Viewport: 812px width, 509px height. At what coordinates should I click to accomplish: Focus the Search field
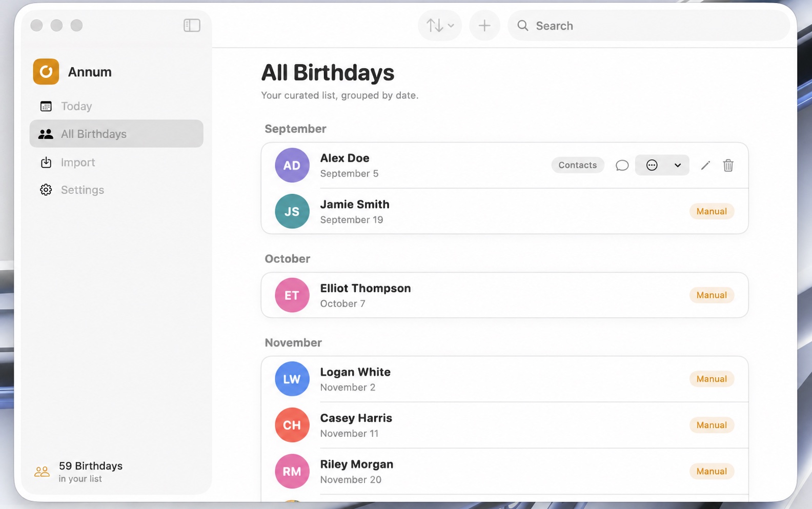(x=648, y=25)
